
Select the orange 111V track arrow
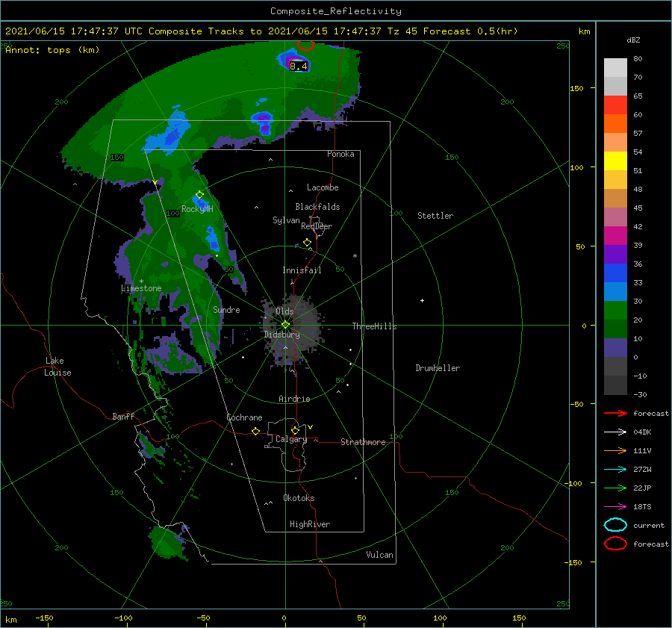[615, 450]
